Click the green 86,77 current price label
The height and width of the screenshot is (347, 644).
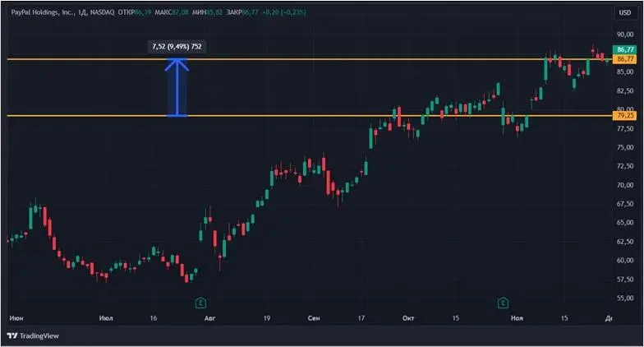click(x=624, y=49)
